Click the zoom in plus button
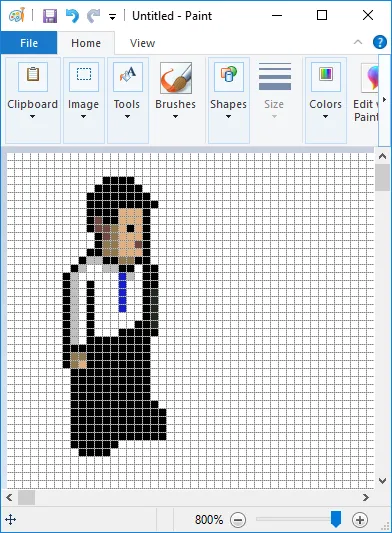This screenshot has width=392, height=533. [x=360, y=520]
